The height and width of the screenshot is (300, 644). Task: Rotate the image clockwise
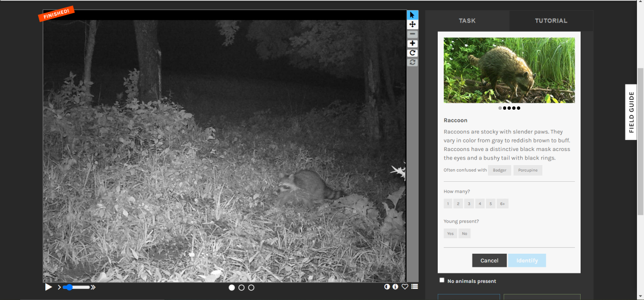(413, 53)
